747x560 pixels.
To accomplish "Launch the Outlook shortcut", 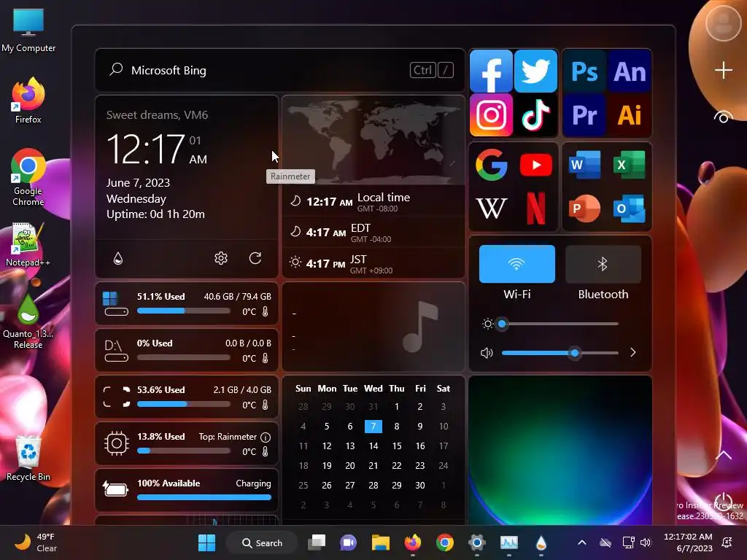I will tap(630, 208).
